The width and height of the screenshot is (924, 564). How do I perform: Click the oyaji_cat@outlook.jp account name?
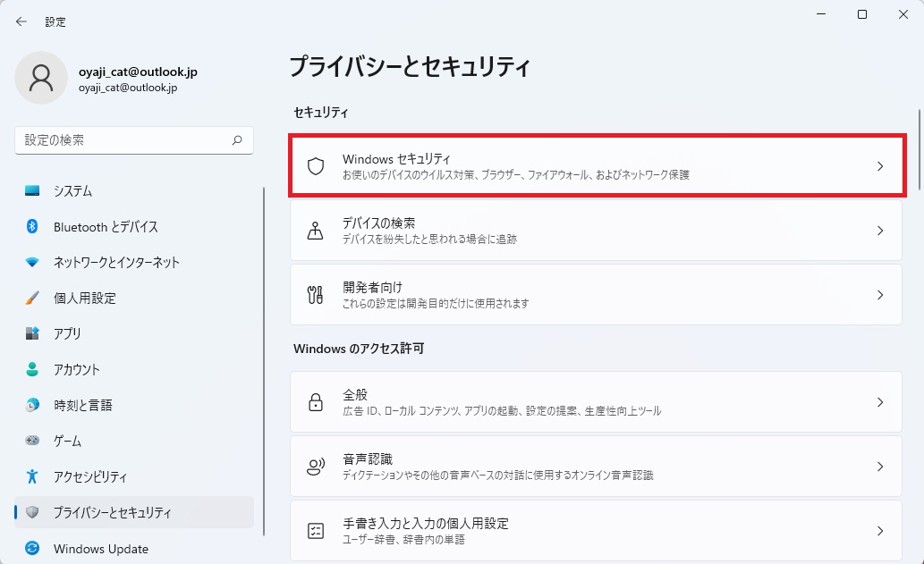pos(138,72)
